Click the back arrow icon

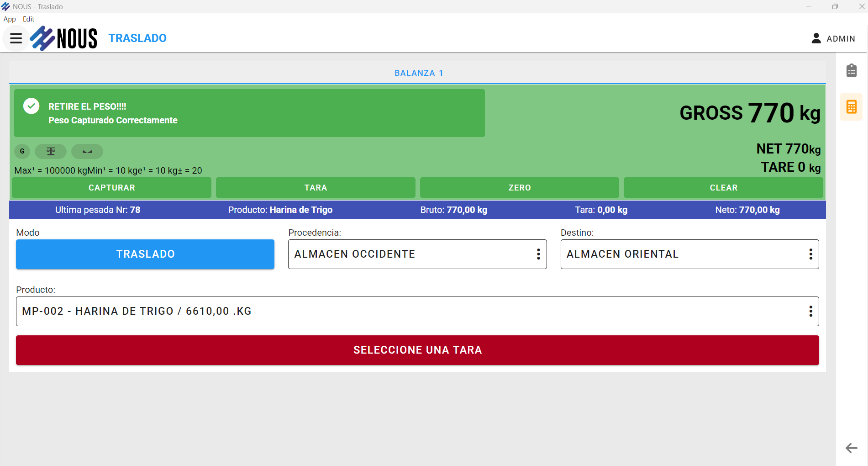851,448
